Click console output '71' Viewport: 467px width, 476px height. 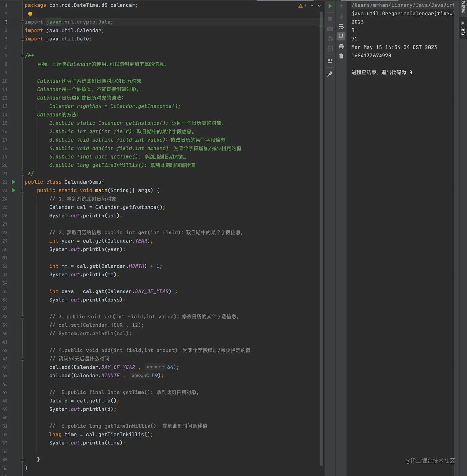[x=355, y=39]
